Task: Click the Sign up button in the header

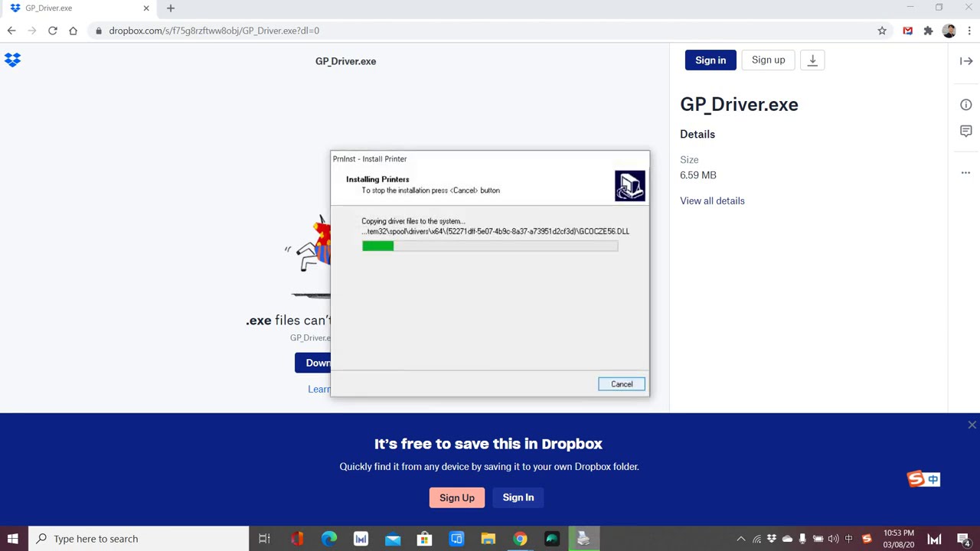Action: point(768,60)
